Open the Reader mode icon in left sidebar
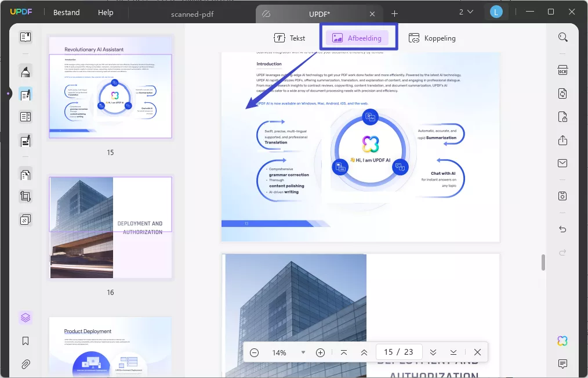The height and width of the screenshot is (378, 588). point(26,37)
